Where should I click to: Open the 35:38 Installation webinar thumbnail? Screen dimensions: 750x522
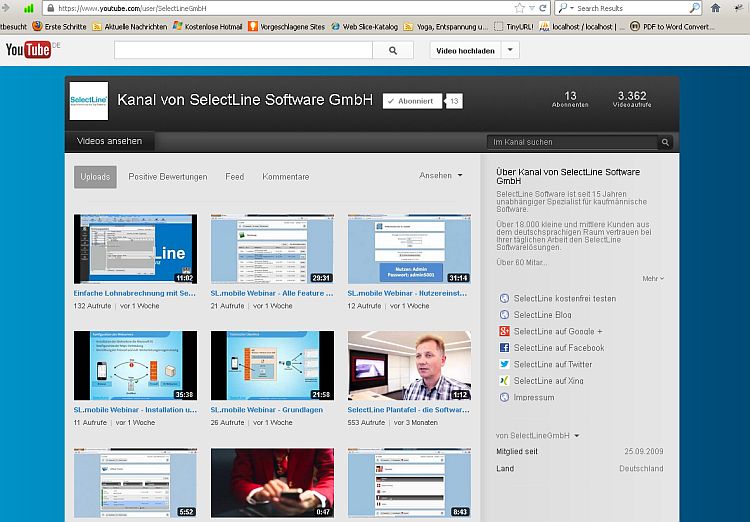pyautogui.click(x=135, y=366)
